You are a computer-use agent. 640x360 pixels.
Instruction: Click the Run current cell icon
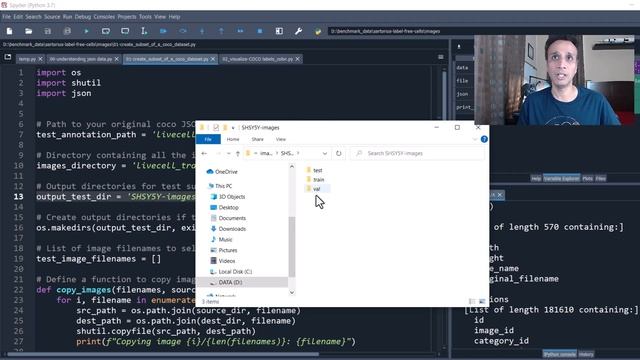pos(106,31)
